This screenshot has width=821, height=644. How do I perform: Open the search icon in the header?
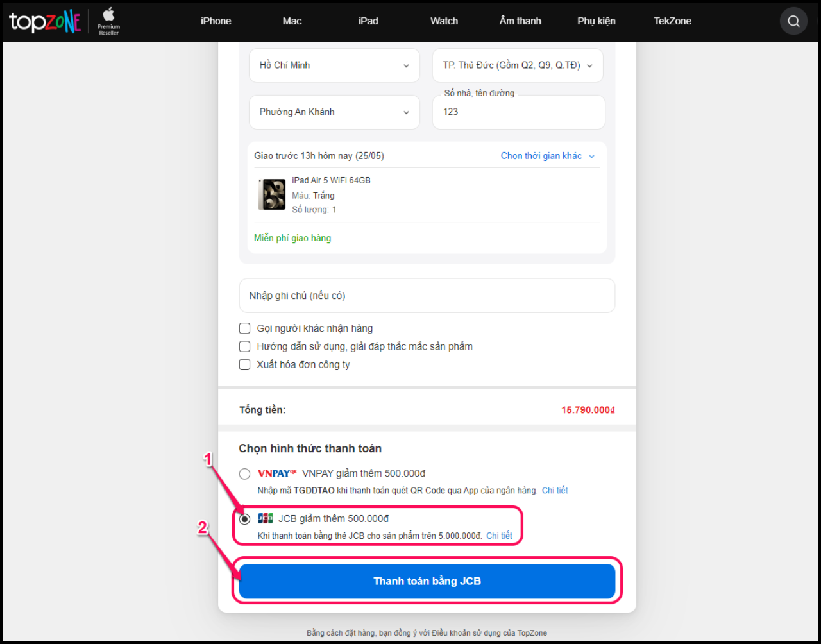point(793,21)
